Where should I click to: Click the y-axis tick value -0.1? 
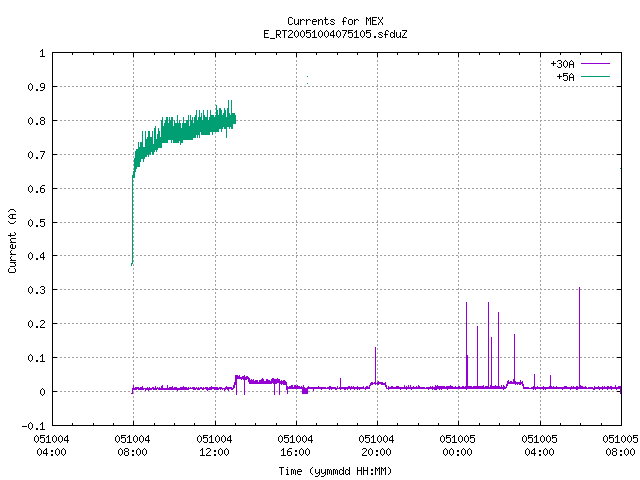[33, 426]
